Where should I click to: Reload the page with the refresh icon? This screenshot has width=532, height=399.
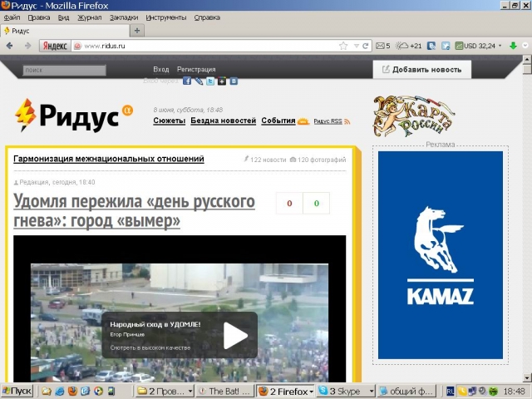click(366, 46)
